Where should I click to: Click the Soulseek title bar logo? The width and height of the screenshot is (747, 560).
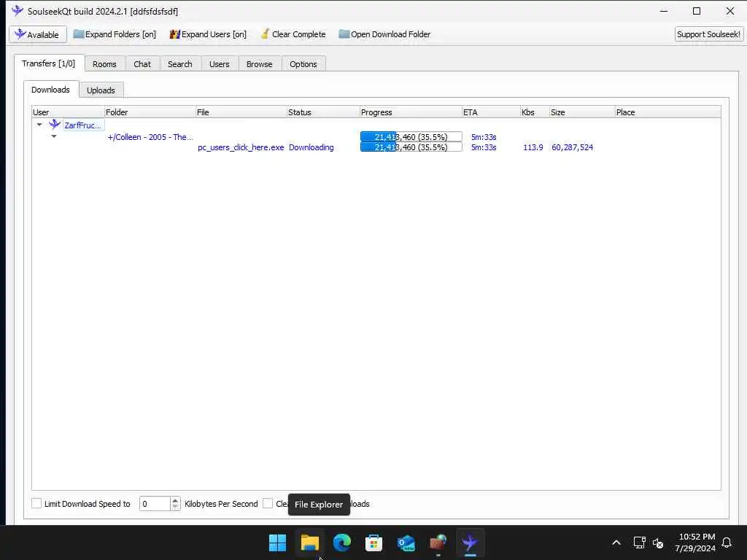coord(18,10)
